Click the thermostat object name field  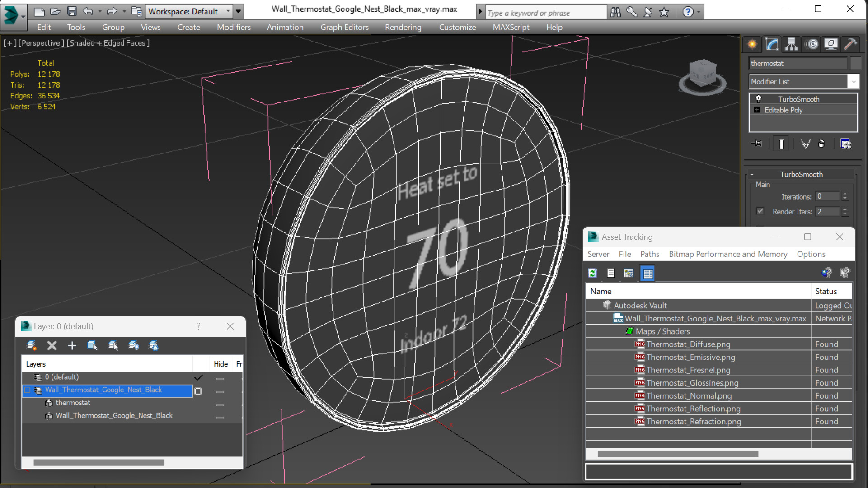pos(798,63)
